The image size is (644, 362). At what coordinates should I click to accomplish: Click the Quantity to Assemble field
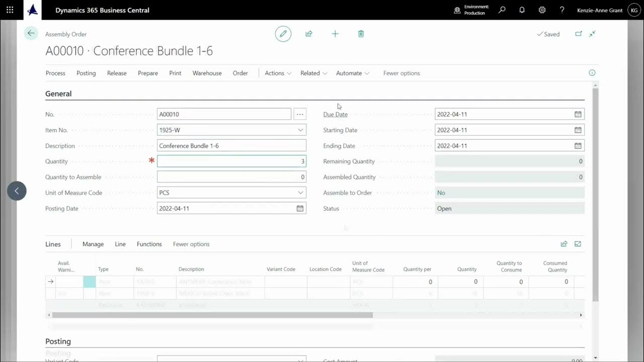pos(231,177)
